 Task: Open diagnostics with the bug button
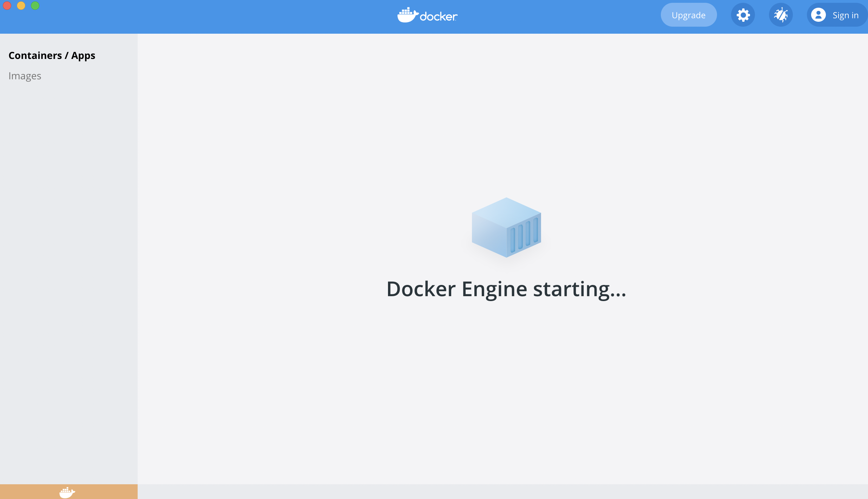[781, 15]
